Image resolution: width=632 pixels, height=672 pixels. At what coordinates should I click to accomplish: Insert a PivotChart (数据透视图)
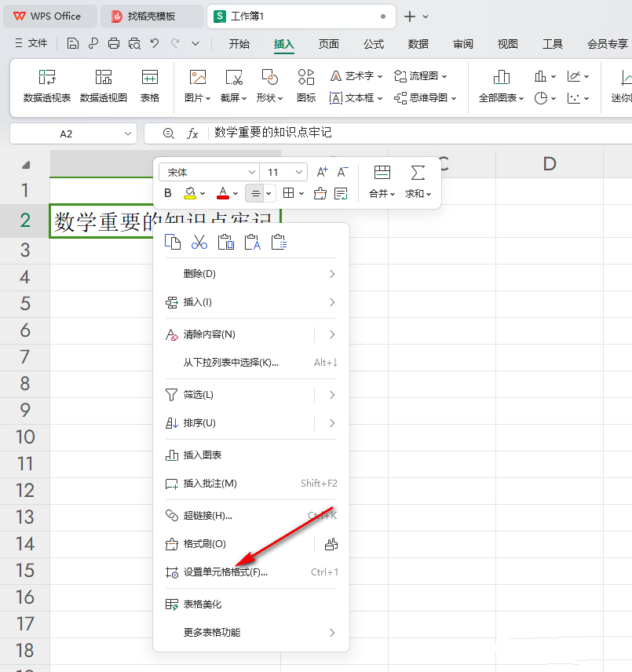pos(104,86)
